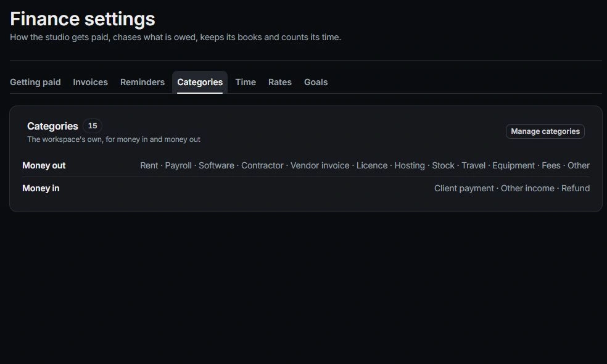Click the subtitle about how the studio gets paid

[x=175, y=37]
